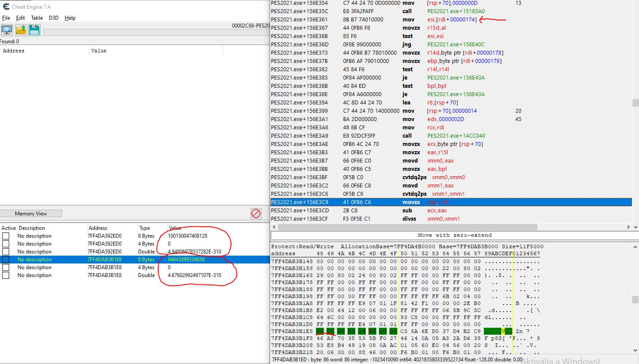Click the disassembler horizontal scrollbar right arrow

coord(629,227)
